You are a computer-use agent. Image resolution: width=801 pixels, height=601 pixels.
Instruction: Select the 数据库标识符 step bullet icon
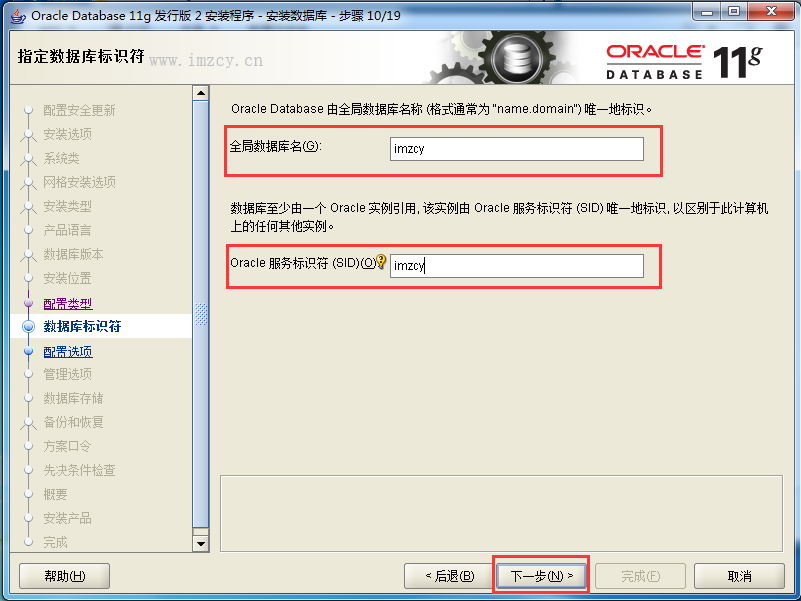click(x=29, y=326)
